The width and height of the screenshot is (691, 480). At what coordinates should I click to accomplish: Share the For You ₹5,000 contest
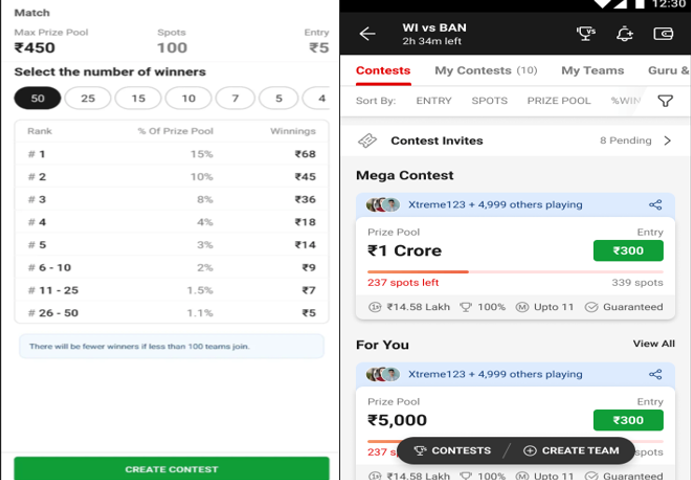point(655,374)
